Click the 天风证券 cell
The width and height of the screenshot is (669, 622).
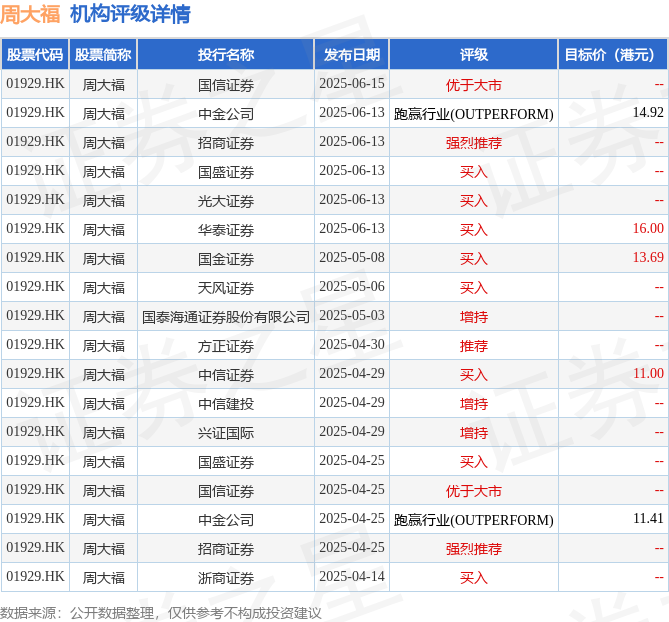pyautogui.click(x=226, y=288)
